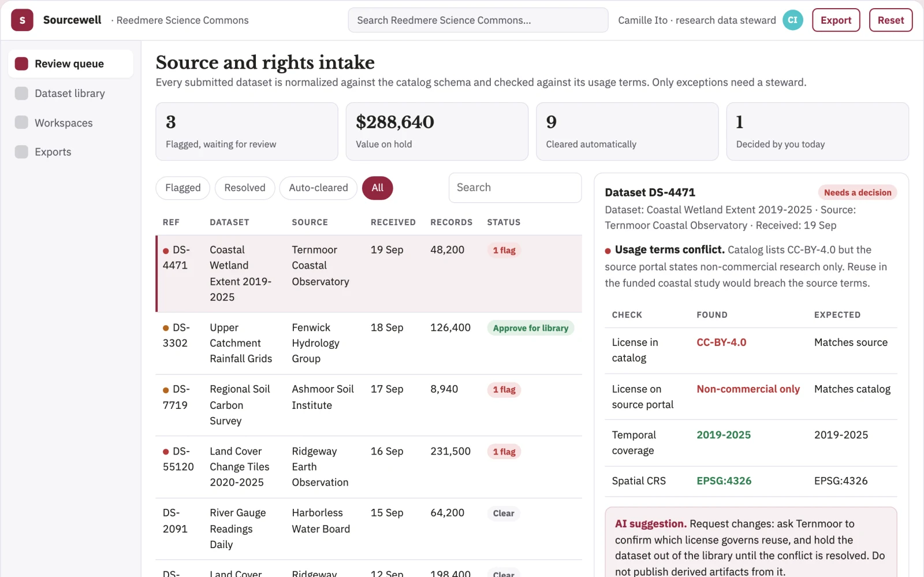Screen dimensions: 924x577
Task: Click the 1 flag badge for Land Cover Change Tiles
Action: [504, 452]
